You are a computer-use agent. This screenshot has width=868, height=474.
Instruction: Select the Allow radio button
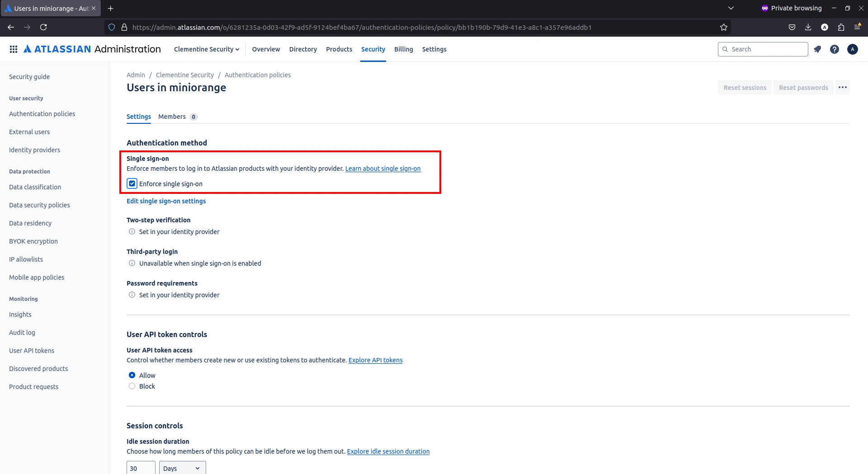click(x=132, y=375)
